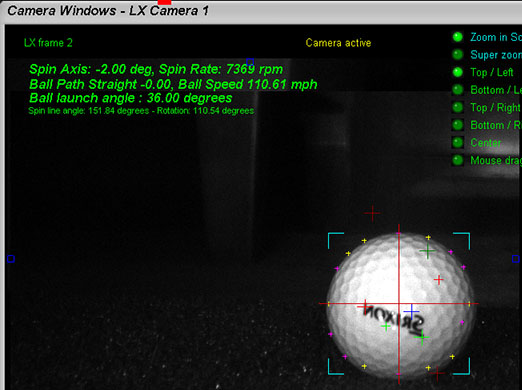Image resolution: width=522 pixels, height=390 pixels.
Task: Click the blue square handle above spin rate text
Action: click(x=250, y=62)
